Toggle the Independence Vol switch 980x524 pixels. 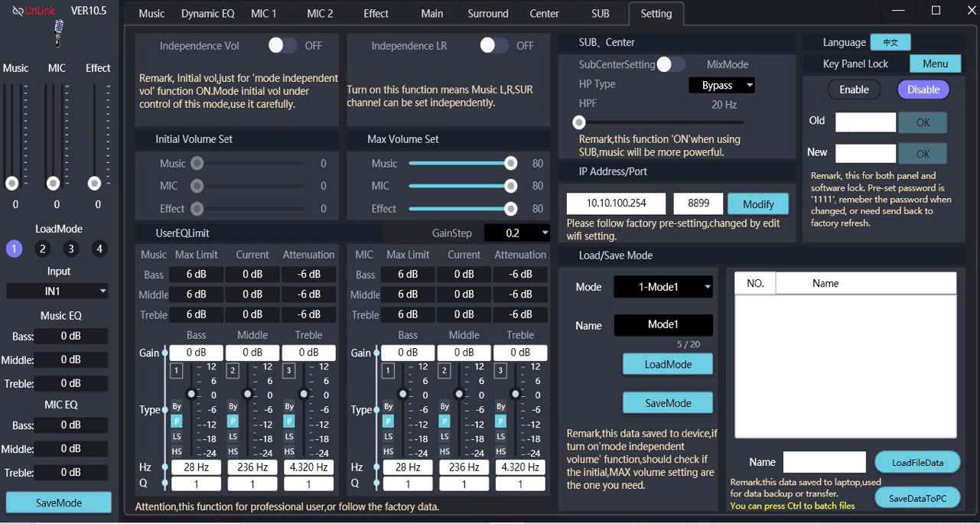pyautogui.click(x=282, y=46)
